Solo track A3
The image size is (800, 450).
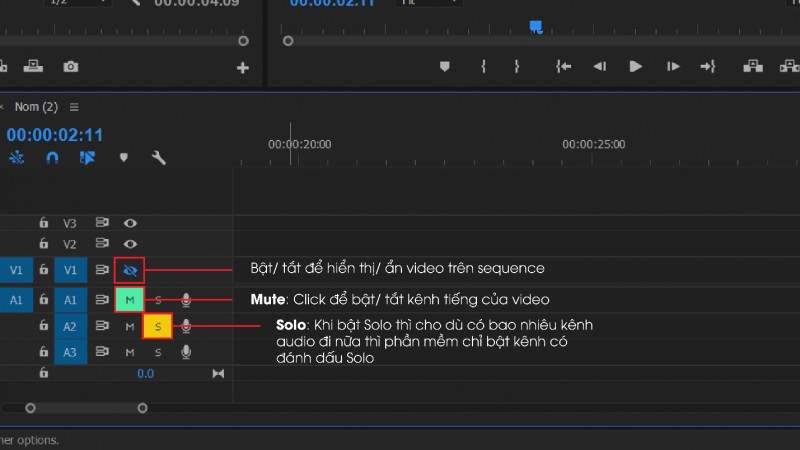tap(158, 353)
